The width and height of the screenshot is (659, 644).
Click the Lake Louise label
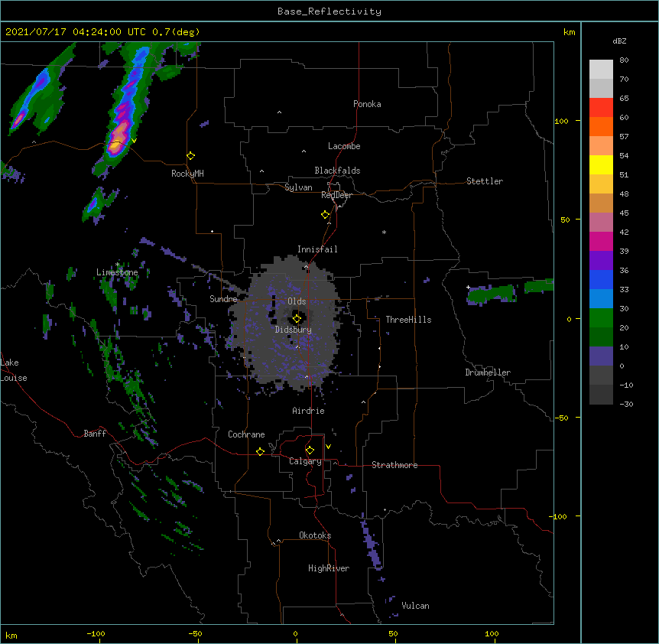tap(14, 370)
